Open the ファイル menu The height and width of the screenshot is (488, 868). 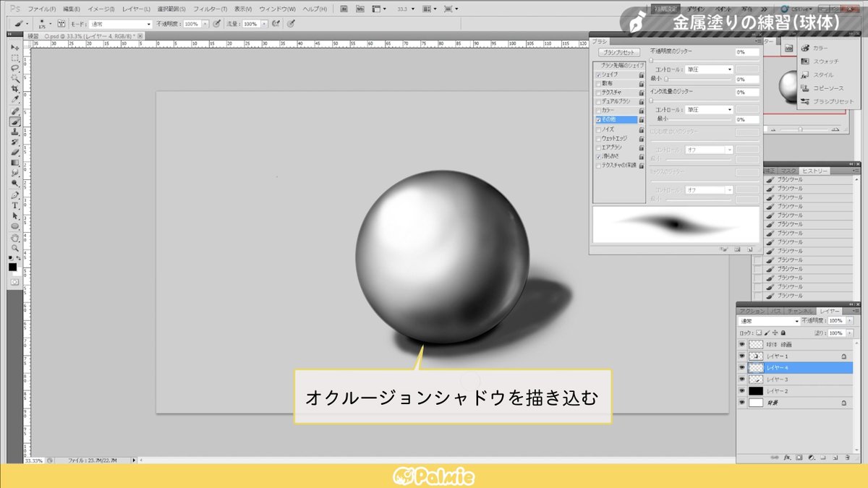43,9
